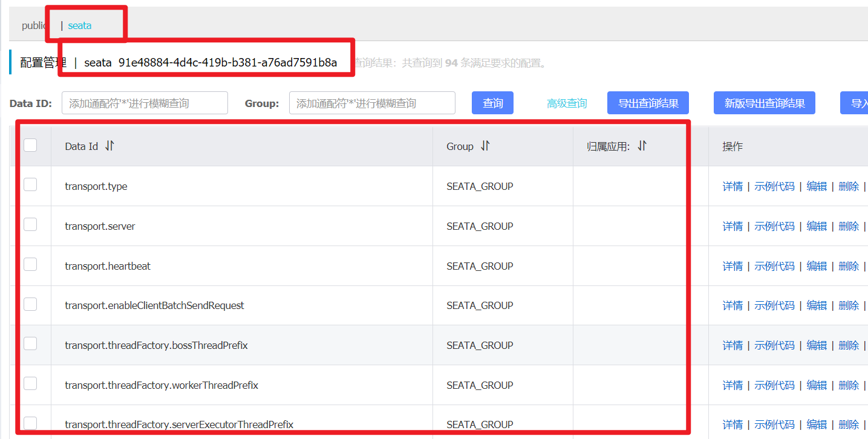Image resolution: width=868 pixels, height=439 pixels.
Task: Tick the serverExecutorThreadPrefix row checkbox
Action: (30, 423)
